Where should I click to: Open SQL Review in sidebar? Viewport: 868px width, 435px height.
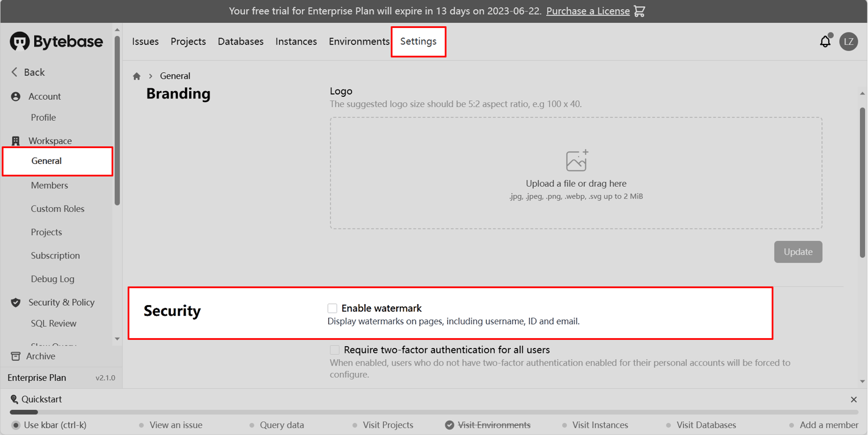click(x=54, y=323)
